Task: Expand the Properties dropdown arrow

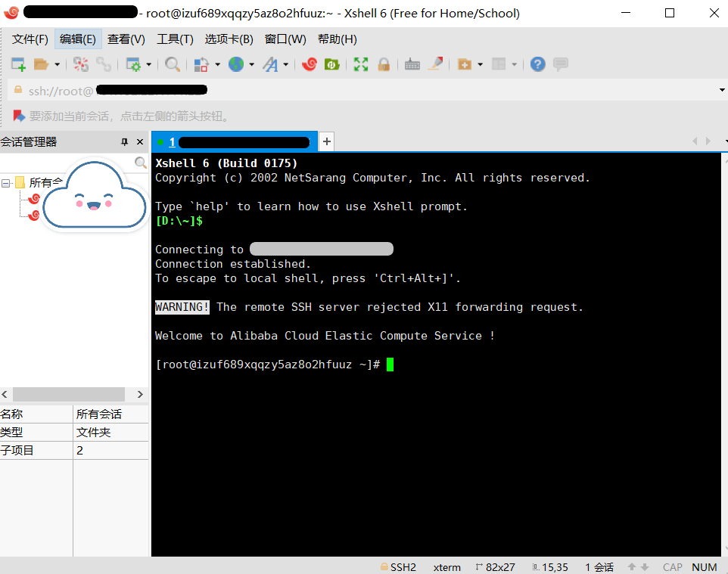Action: pyautogui.click(x=148, y=64)
